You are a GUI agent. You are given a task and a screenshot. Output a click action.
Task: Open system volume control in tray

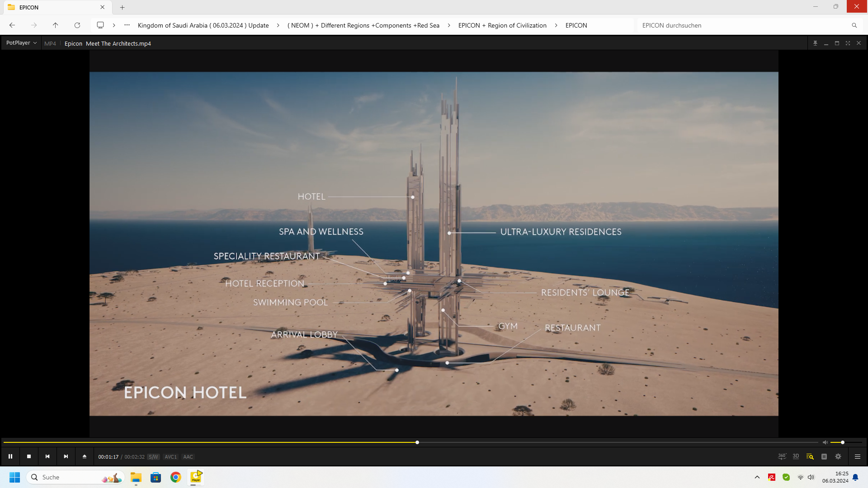click(811, 477)
